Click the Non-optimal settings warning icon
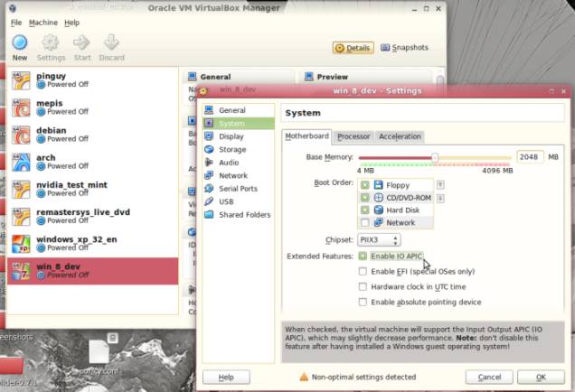 tap(304, 377)
